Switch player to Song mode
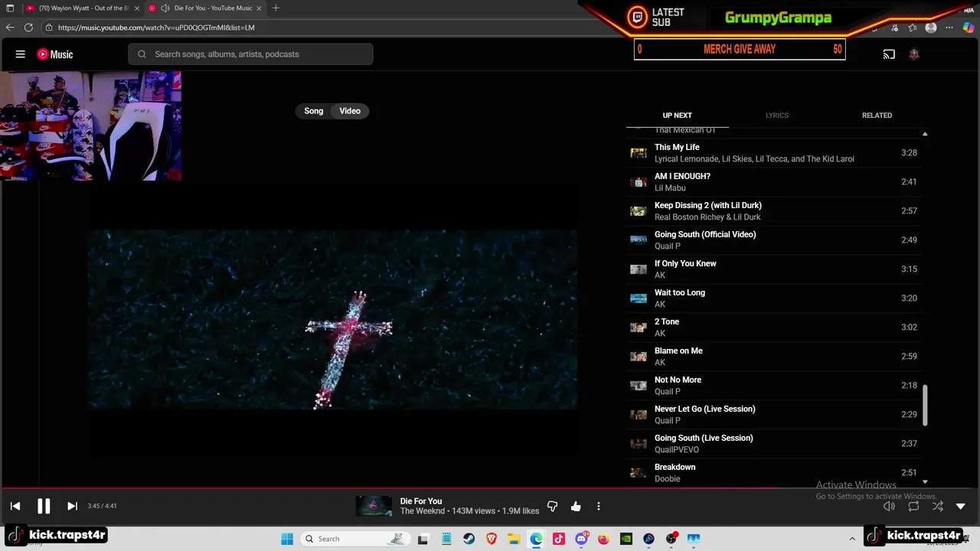 (314, 111)
